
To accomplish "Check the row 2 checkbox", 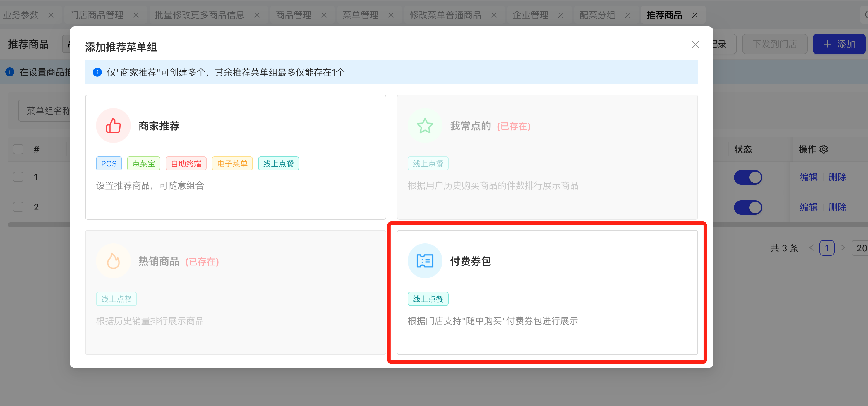I will point(18,207).
